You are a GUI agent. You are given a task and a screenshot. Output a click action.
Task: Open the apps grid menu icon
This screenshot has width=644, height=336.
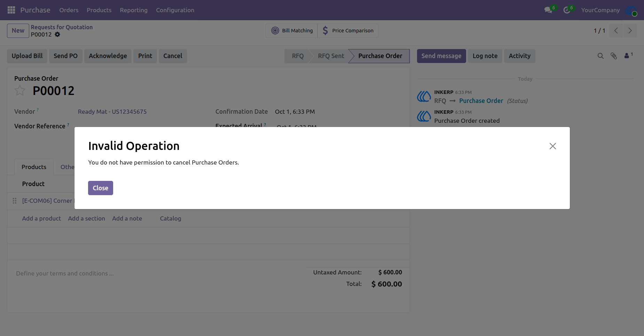click(x=11, y=10)
